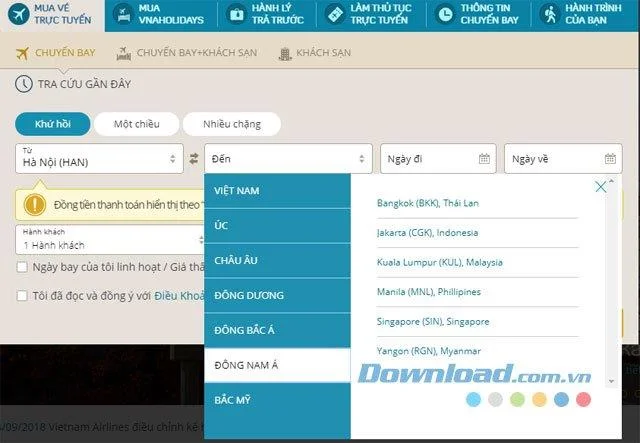Screen dimensions: 640x443
Task: Close the destination list with the X icon
Action: click(x=600, y=187)
